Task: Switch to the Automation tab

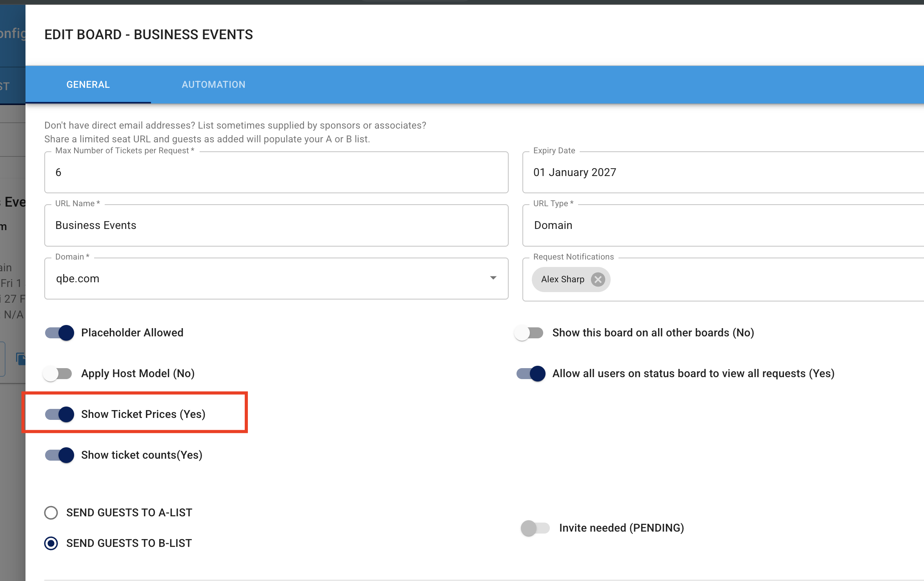Action: pos(213,85)
